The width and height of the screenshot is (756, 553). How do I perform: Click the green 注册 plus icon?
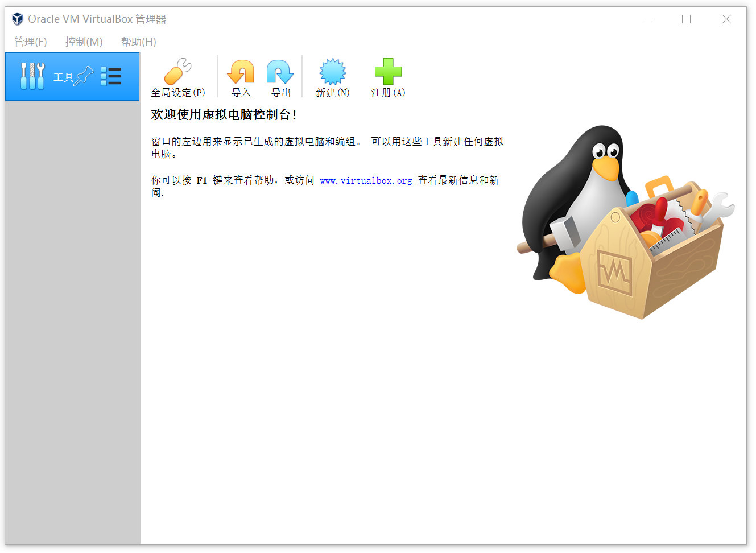[x=387, y=71]
